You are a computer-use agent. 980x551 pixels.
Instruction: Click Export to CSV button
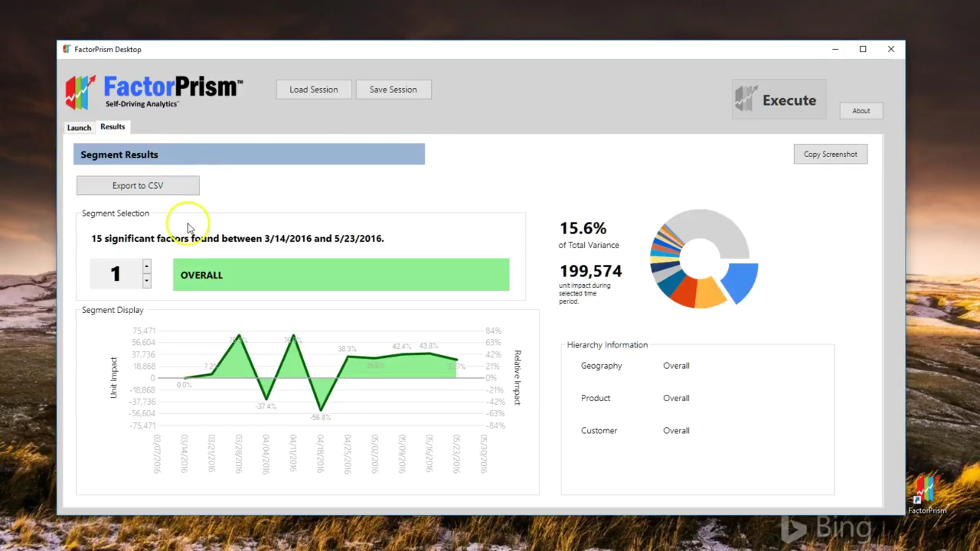point(138,186)
